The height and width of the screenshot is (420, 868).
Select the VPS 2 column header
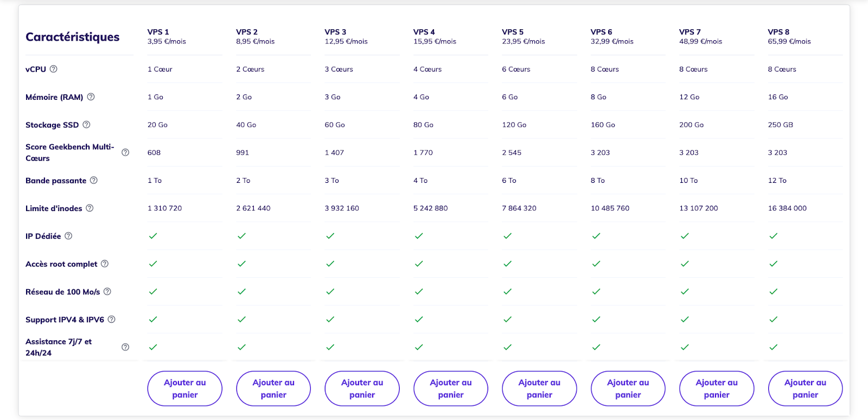[x=247, y=32]
